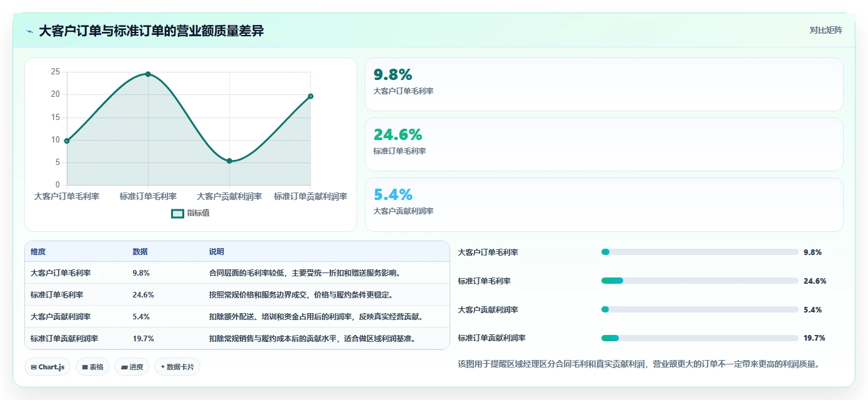Click the 5.4% 大客户贡献利润率 stat card
Screen dimensions: 868x400
pos(604,204)
